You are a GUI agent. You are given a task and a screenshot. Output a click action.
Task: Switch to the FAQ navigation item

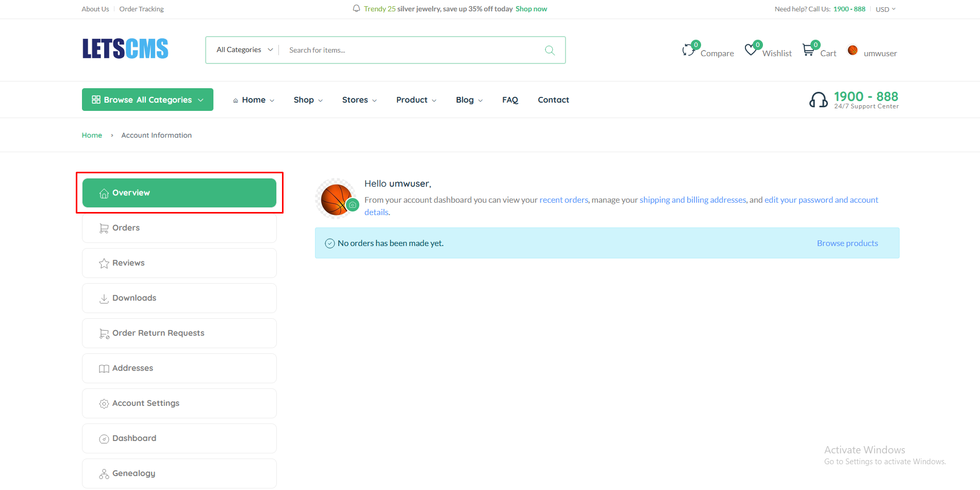coord(510,100)
